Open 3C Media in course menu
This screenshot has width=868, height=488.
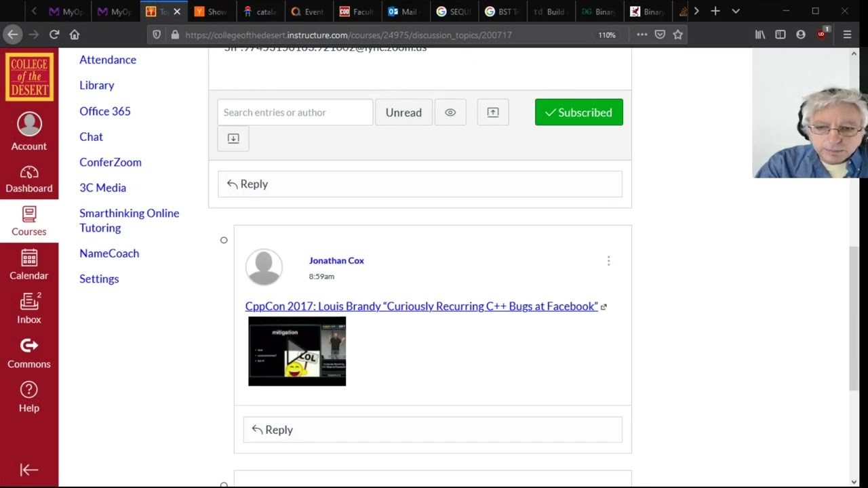point(102,188)
